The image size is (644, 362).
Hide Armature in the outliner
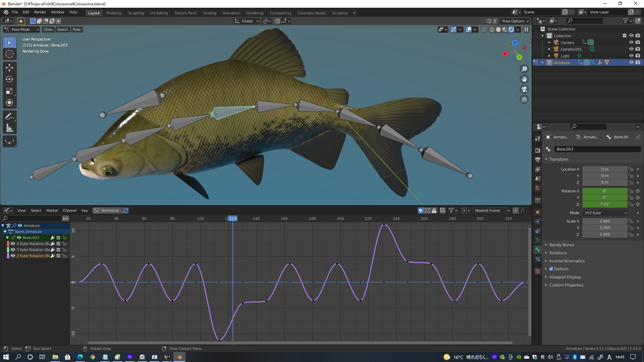coord(631,62)
